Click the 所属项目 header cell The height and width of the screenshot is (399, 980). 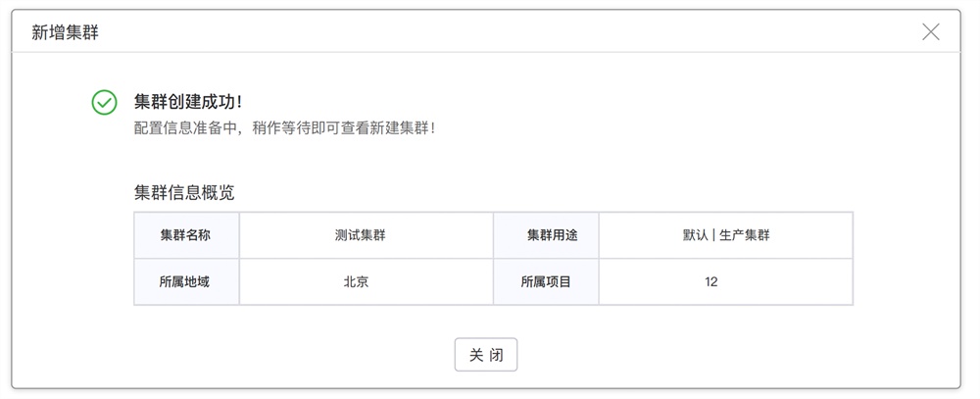pos(546,282)
